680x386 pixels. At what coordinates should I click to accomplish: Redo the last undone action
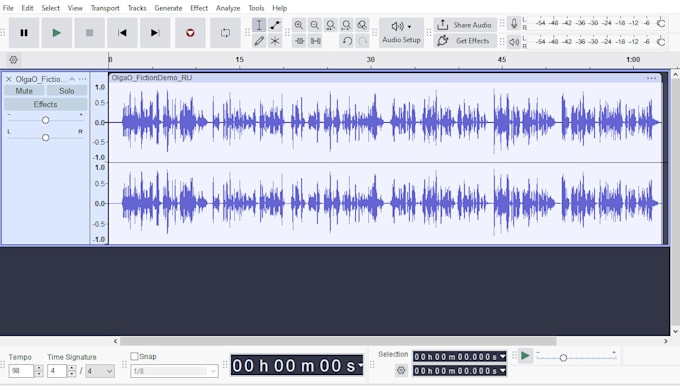pyautogui.click(x=363, y=41)
